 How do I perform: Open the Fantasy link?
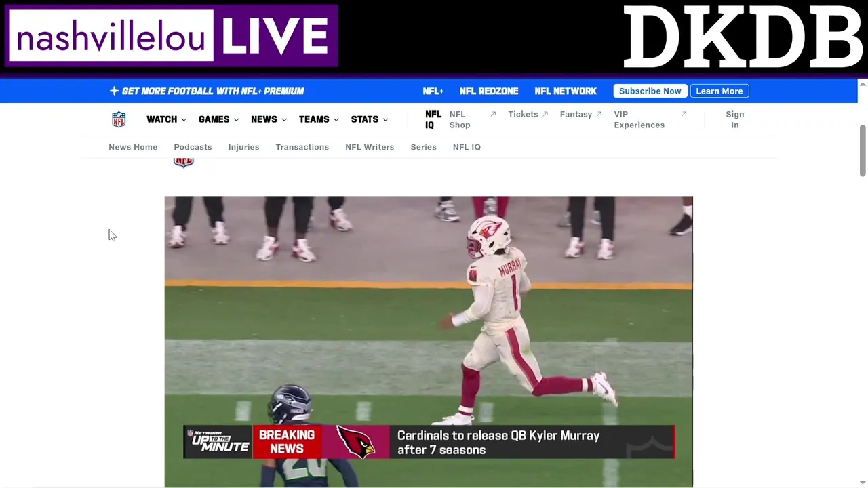tap(576, 114)
